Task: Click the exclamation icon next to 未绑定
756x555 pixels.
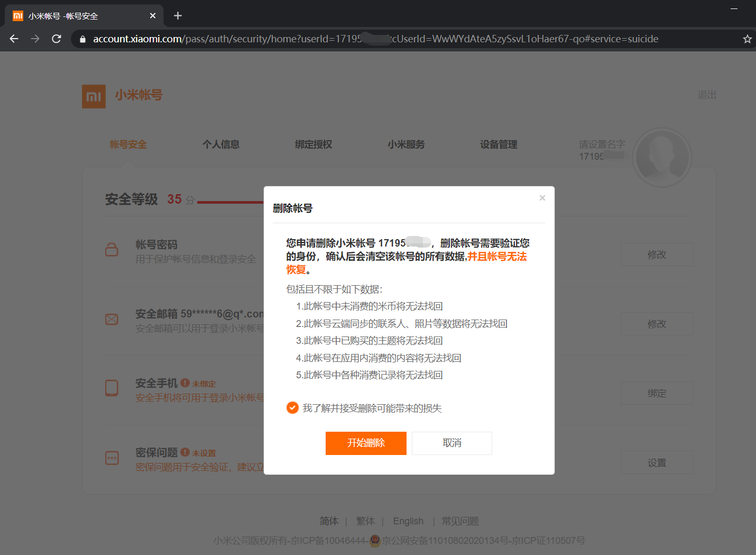Action: click(x=185, y=383)
